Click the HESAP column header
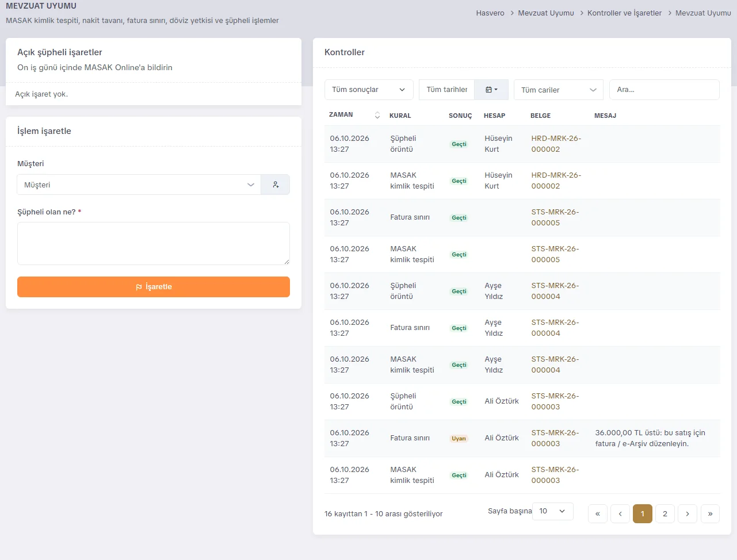 (x=494, y=116)
